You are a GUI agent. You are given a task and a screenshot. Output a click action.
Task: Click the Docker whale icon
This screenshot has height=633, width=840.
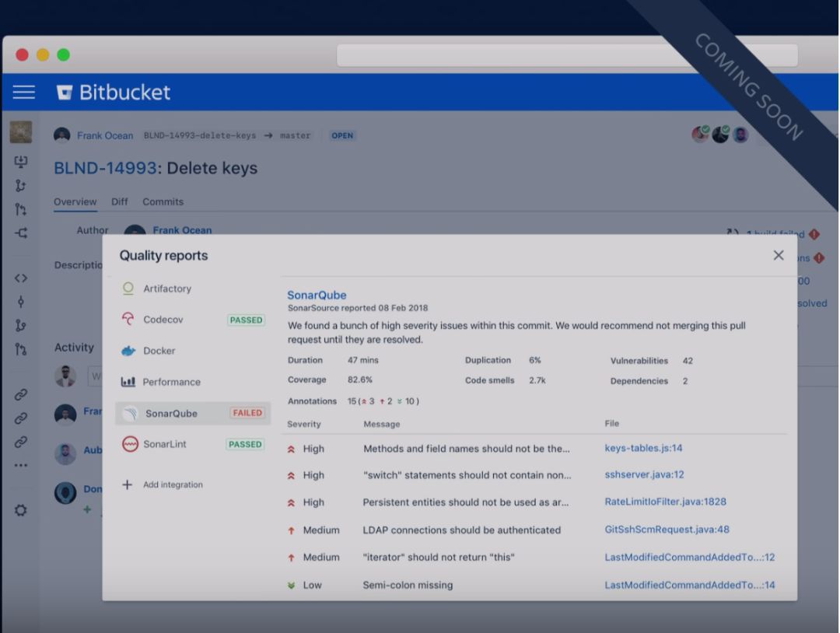tap(128, 351)
